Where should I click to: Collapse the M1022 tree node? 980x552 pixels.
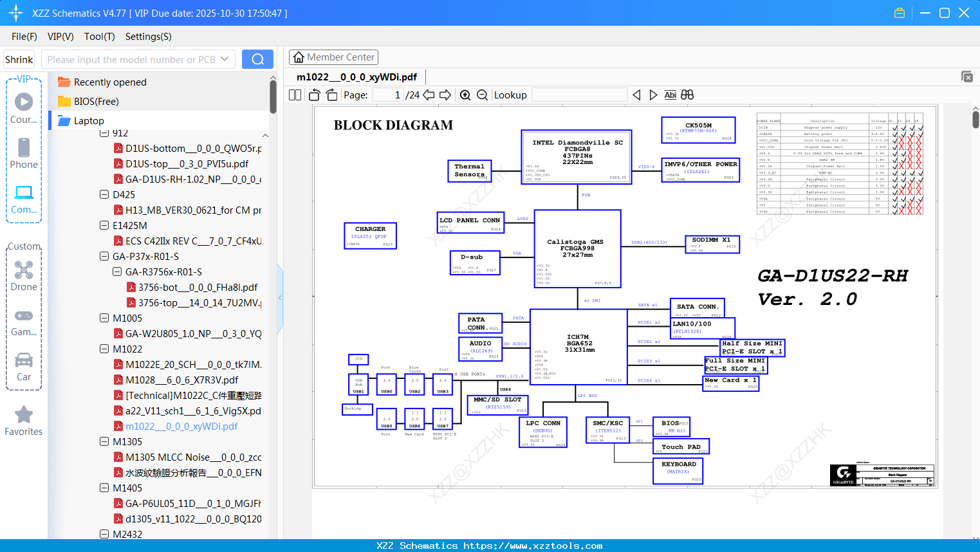pos(104,349)
